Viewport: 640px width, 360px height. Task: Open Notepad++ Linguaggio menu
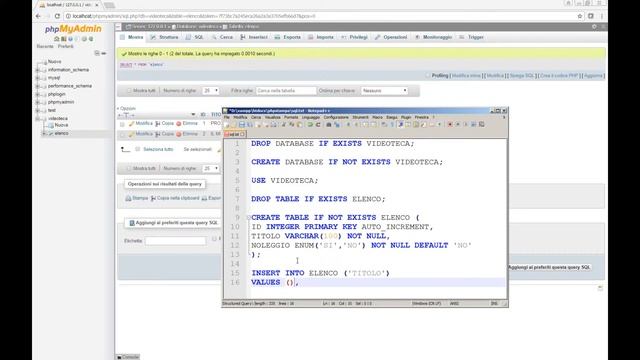click(x=311, y=117)
